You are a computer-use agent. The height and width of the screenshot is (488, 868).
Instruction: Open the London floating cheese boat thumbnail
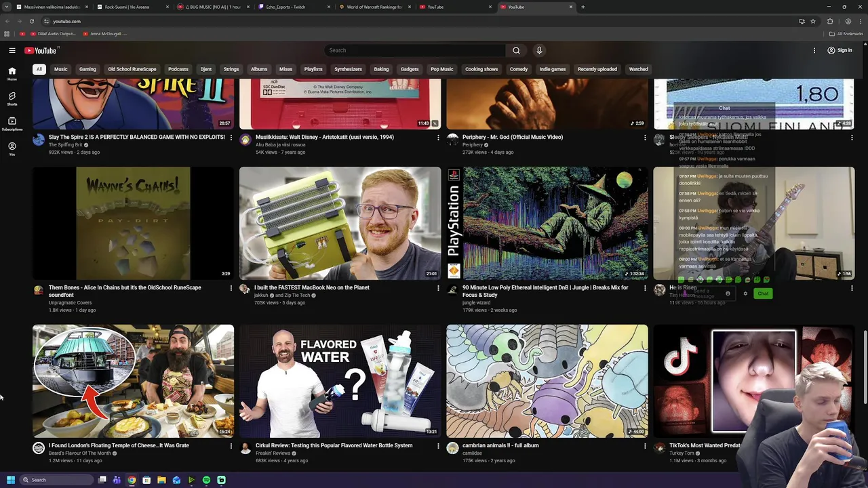pos(133,381)
